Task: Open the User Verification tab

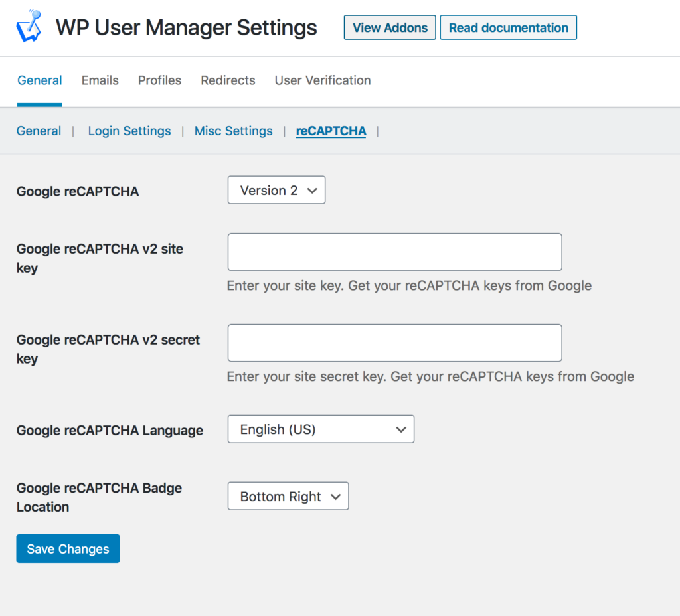Action: (322, 80)
